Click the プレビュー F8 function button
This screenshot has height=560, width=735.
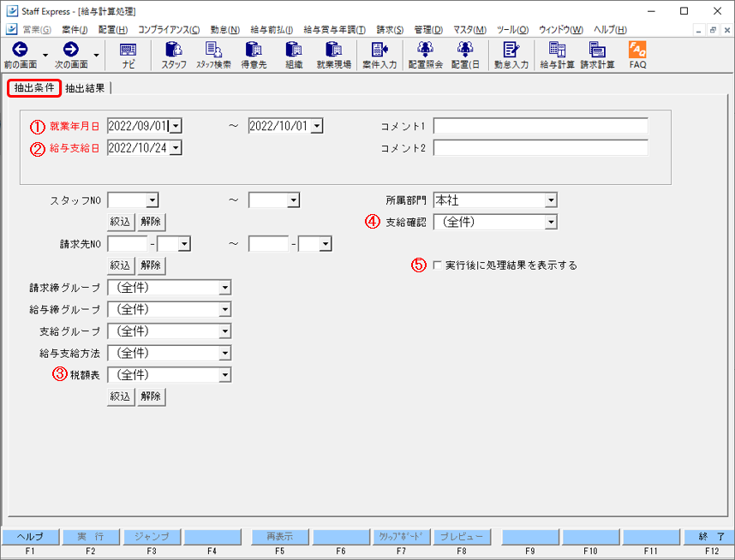point(462,537)
